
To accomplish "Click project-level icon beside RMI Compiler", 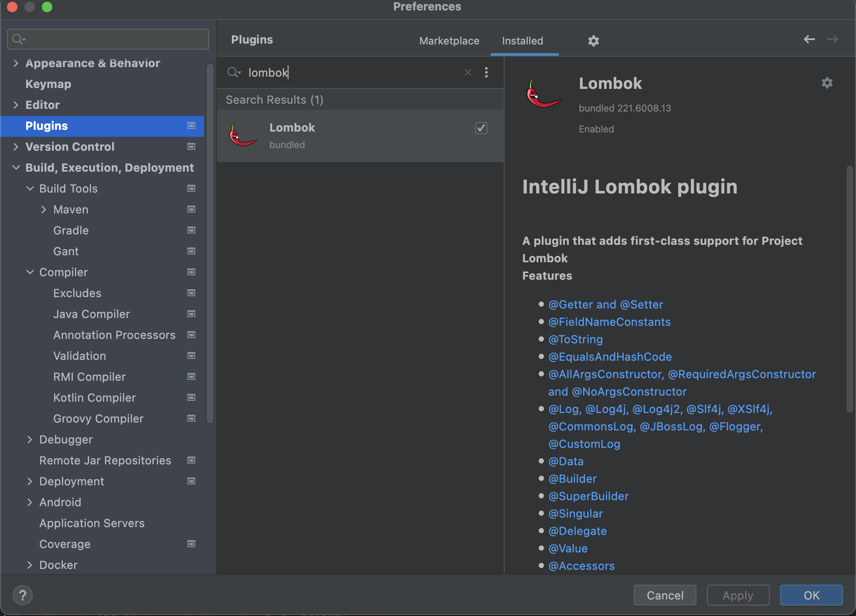I will (191, 377).
